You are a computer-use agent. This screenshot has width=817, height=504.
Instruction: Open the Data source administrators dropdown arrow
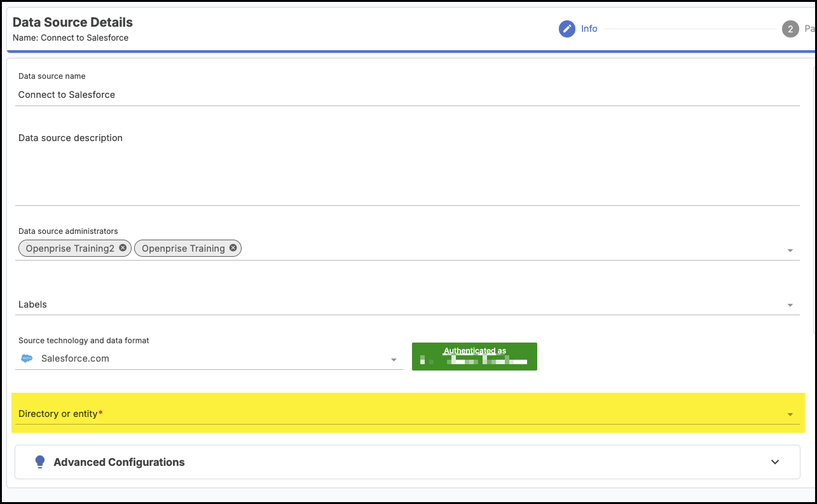point(790,250)
